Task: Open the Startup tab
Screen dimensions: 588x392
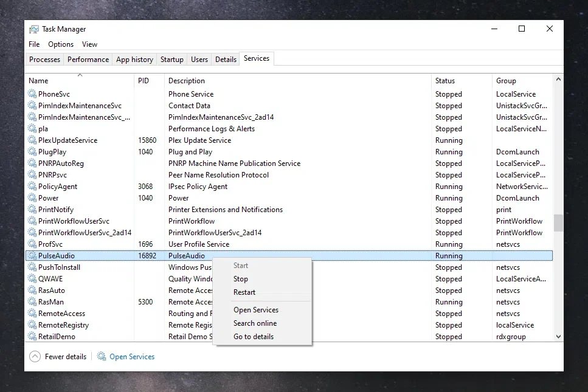Action: point(171,60)
